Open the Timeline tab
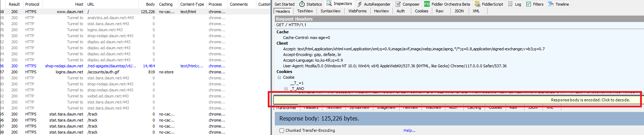Viewport: 644px width, 135px height. tap(558, 4)
